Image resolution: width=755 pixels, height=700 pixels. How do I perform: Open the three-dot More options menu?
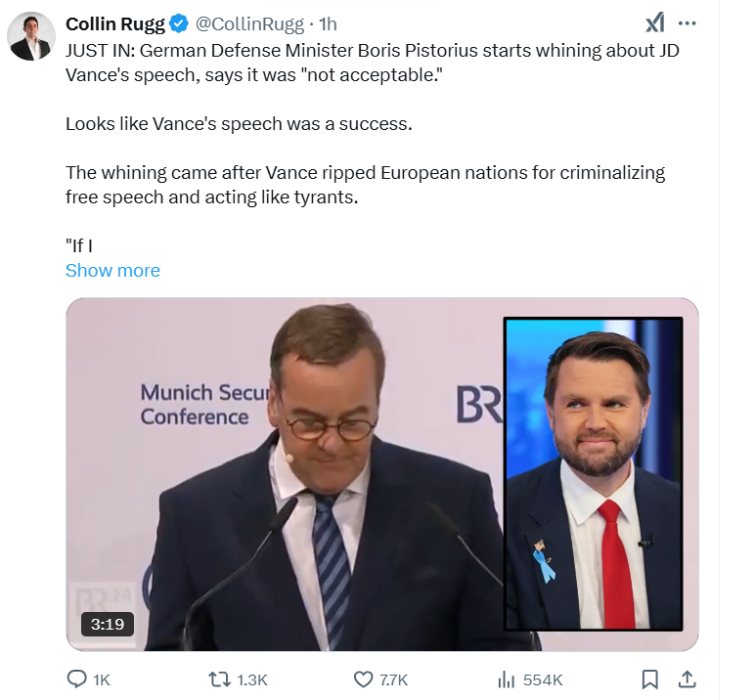(x=688, y=23)
